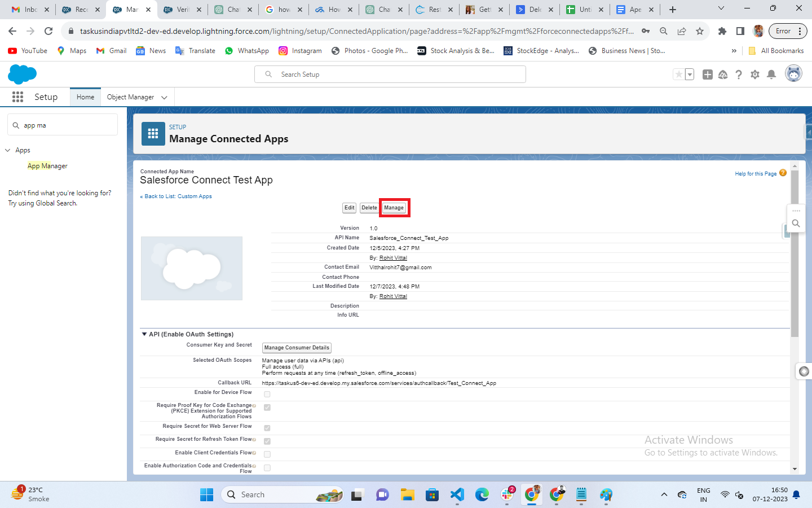Screen dimensions: 812x508
Task: Click the Quick Find box
Action: click(63, 125)
